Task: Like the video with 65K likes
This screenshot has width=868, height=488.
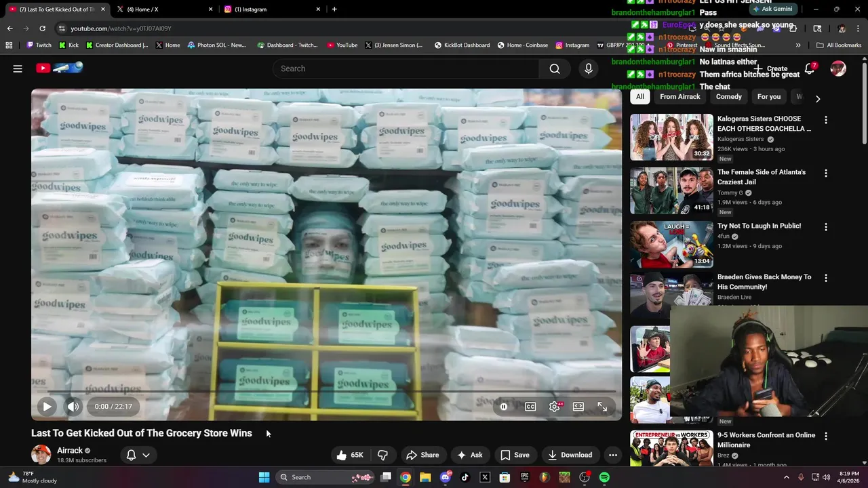Action: [x=350, y=455]
